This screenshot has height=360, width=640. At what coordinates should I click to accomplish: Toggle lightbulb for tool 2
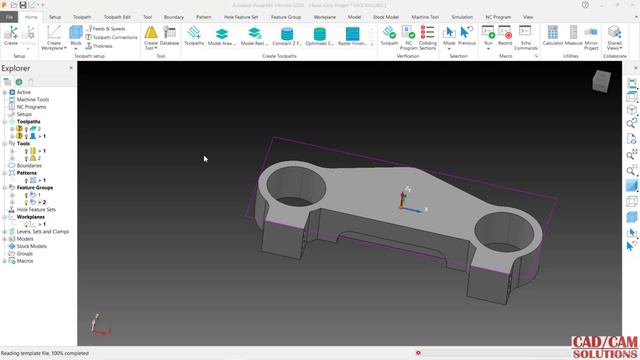[26, 158]
